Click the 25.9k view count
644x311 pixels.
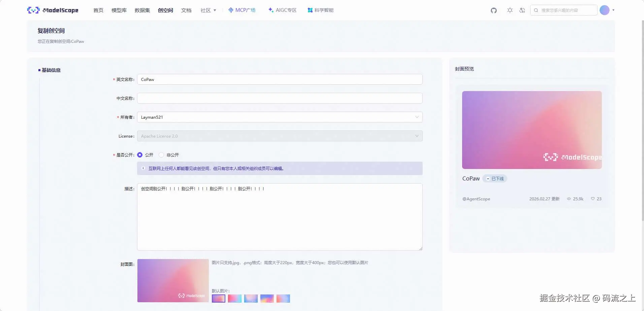578,199
